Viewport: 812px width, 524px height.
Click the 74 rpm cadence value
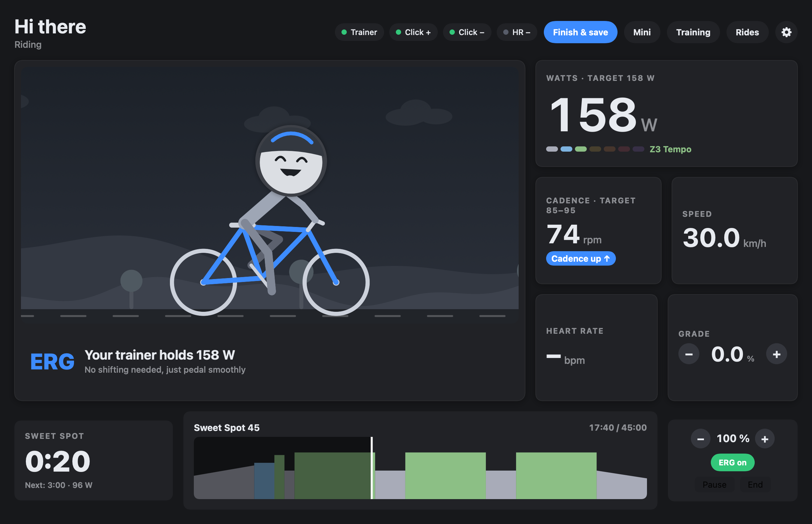574,234
